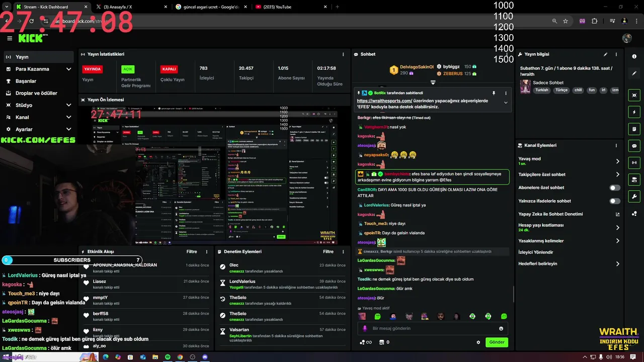Open Yavaş mod settings chevron
This screenshot has height=362, width=644.
617,161
